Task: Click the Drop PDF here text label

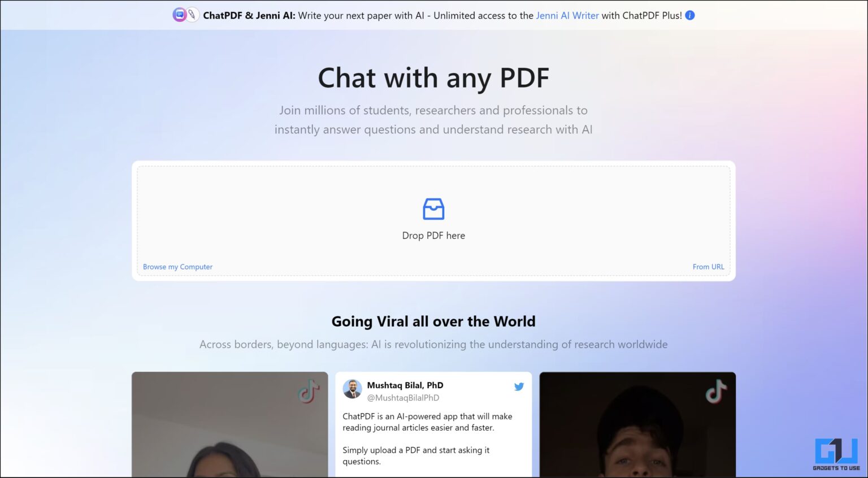Action: pyautogui.click(x=433, y=235)
